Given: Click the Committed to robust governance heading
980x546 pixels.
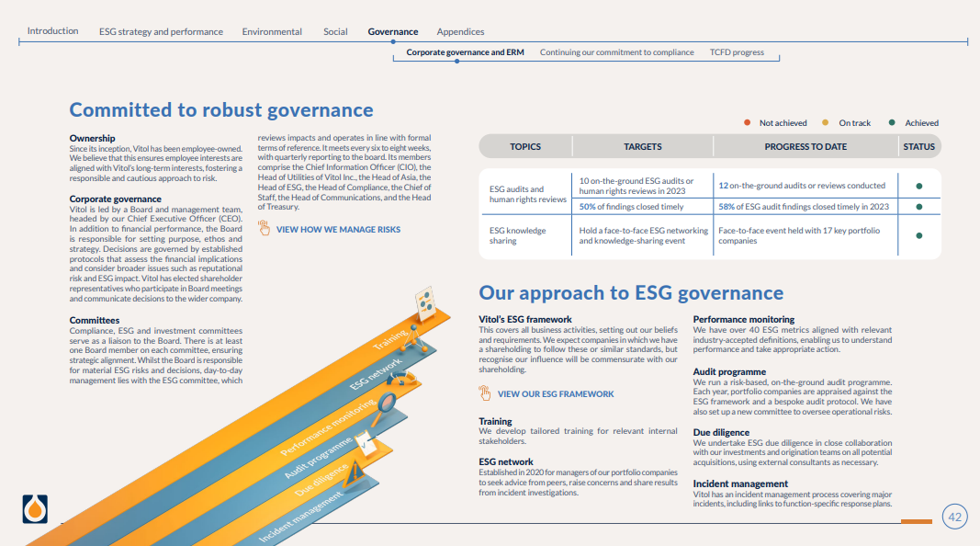Looking at the screenshot, I should (x=221, y=110).
